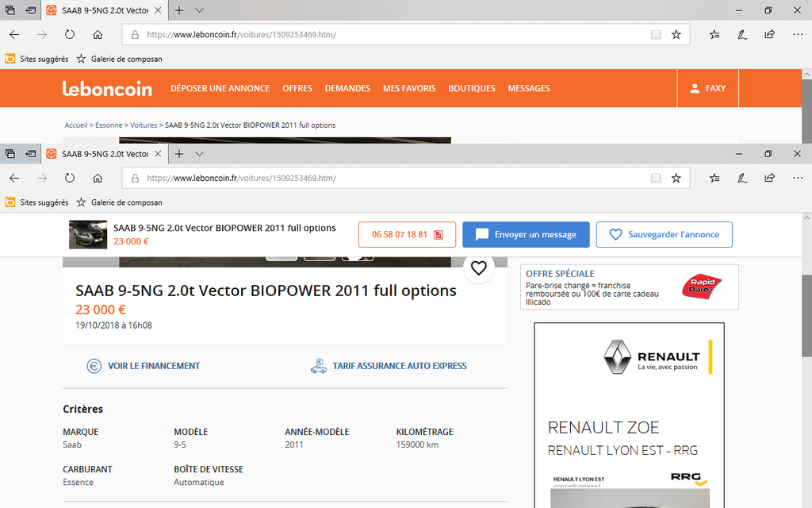Open the BOUTIQUES menu item
The width and height of the screenshot is (812, 508).
472,89
